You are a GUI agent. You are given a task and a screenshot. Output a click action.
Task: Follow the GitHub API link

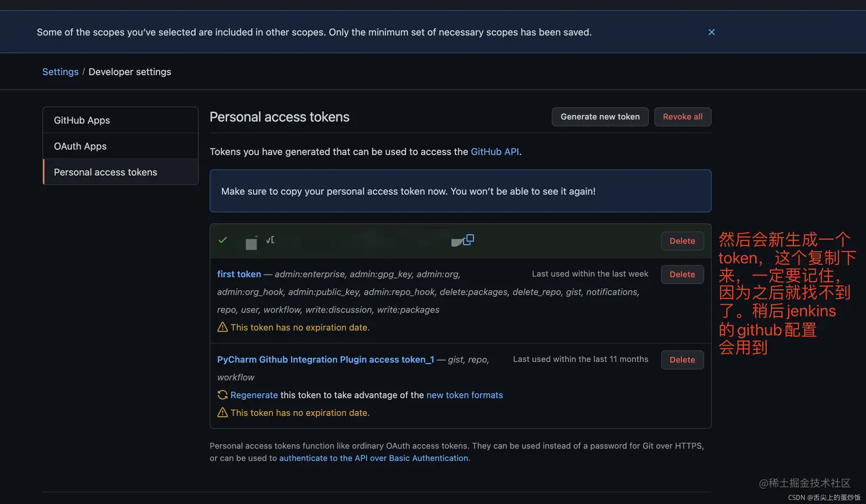tap(494, 152)
